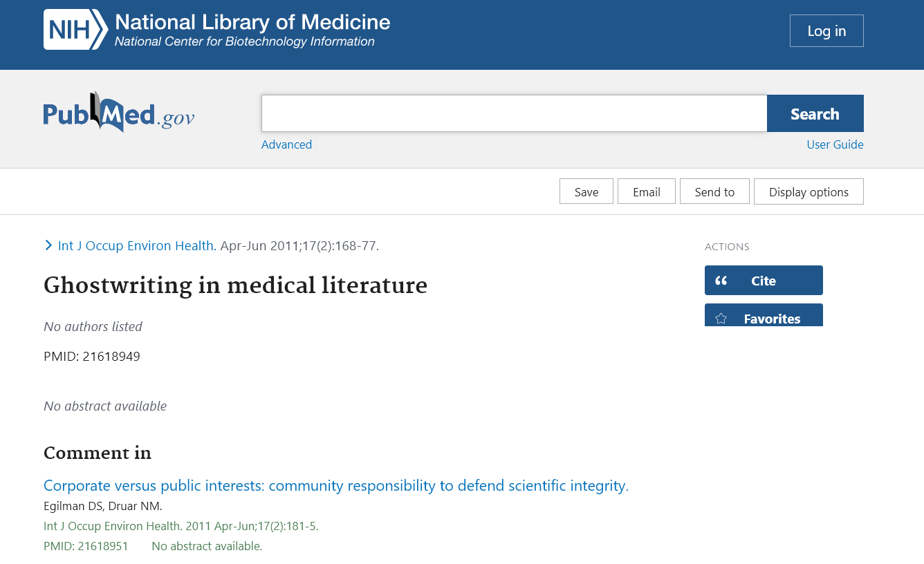
Task: Click the star Favorites icon
Action: 721,319
